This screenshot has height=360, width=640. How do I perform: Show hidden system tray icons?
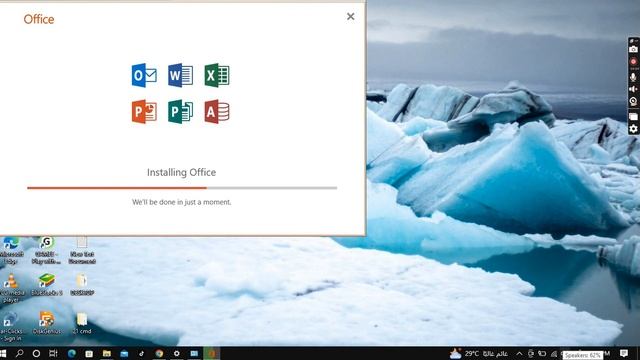click(x=519, y=353)
